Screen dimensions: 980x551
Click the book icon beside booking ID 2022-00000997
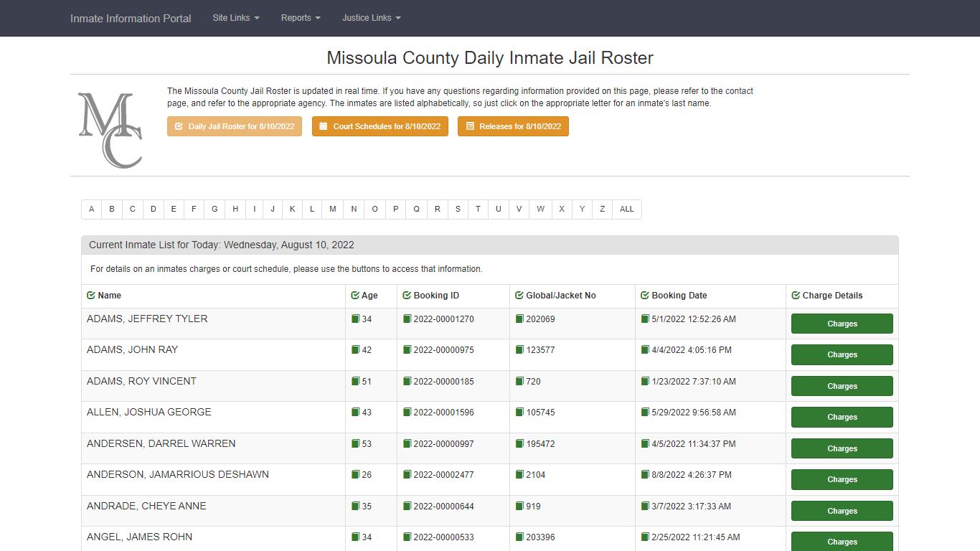coord(407,443)
